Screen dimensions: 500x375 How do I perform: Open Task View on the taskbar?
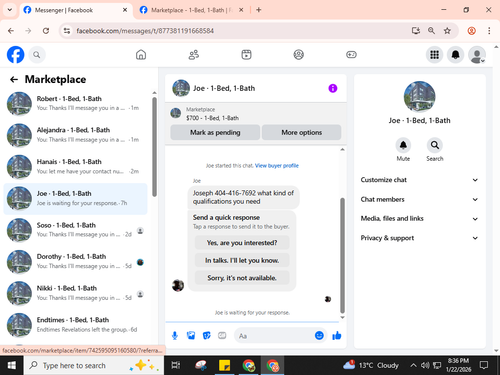click(176, 366)
